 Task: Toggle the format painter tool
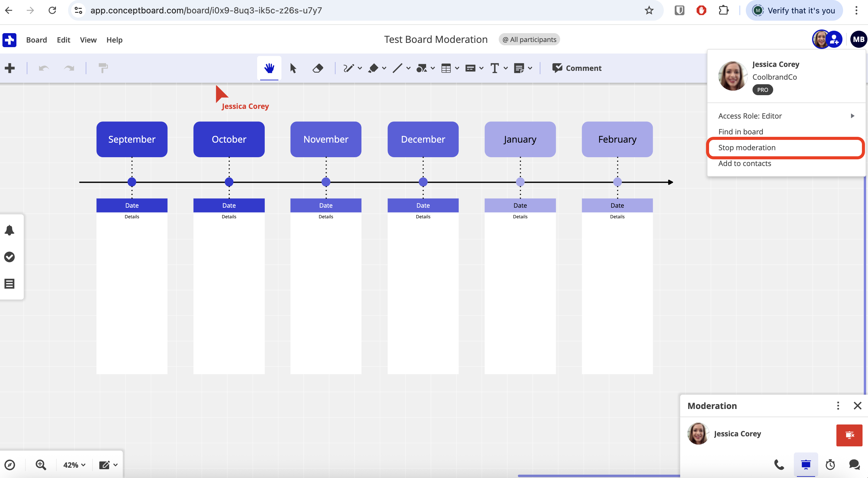(x=103, y=68)
